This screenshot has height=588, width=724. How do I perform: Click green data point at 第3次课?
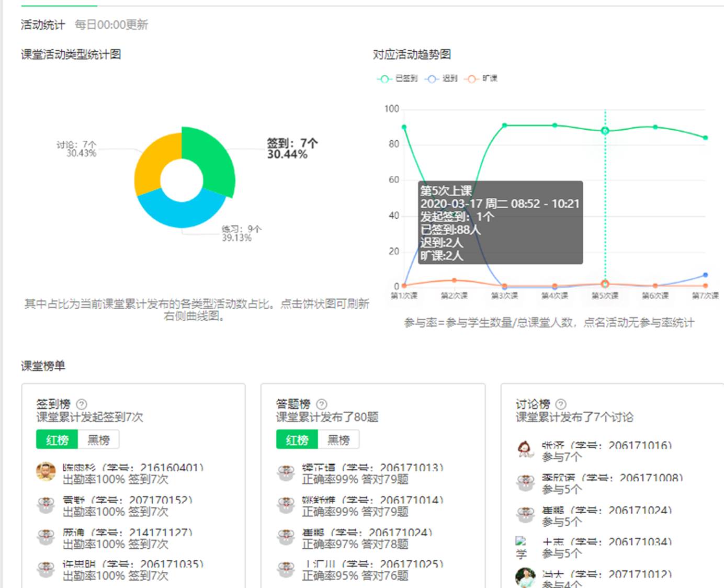tap(504, 126)
